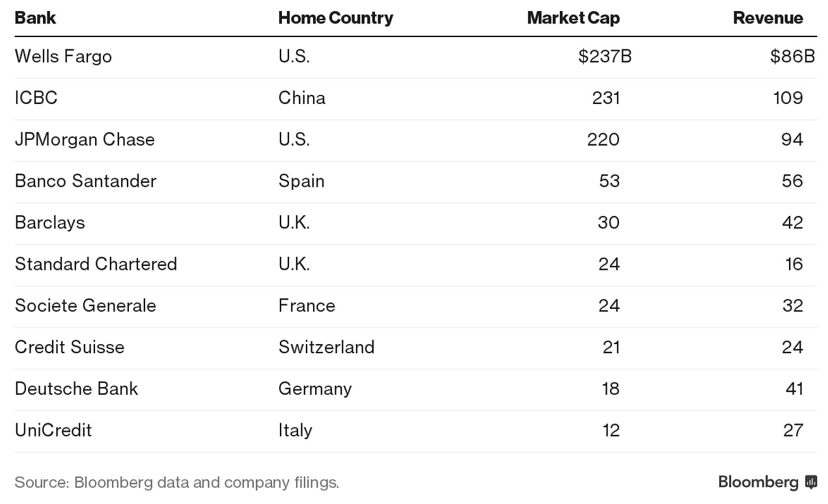Click the Revenue column header

click(x=767, y=18)
